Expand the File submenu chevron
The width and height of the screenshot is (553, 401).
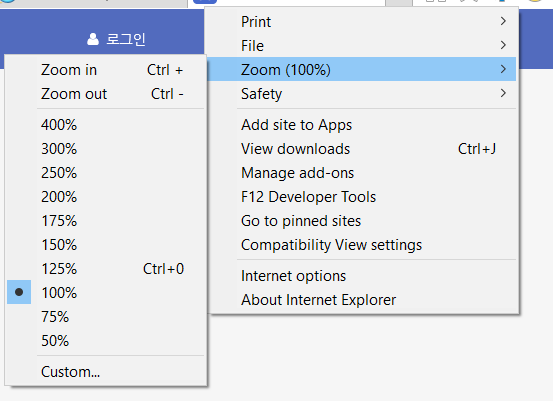(503, 45)
